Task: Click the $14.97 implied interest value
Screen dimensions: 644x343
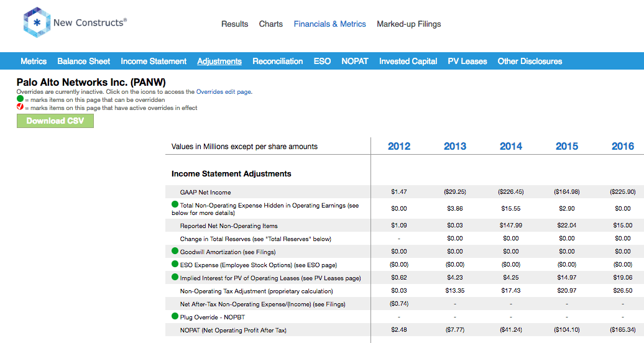Action: coord(566,278)
